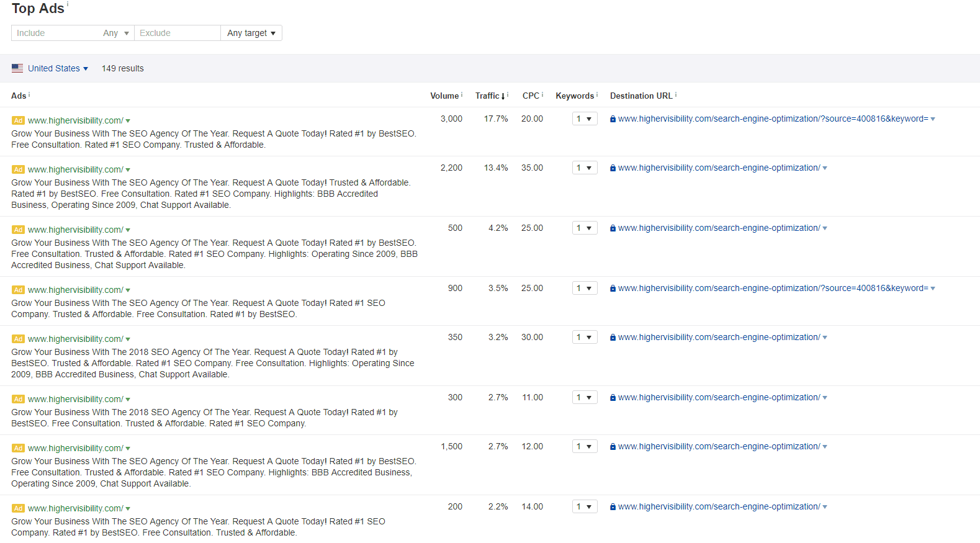This screenshot has width=980, height=543.
Task: Open ad URL link in 13.4% traffic row
Action: [76, 169]
